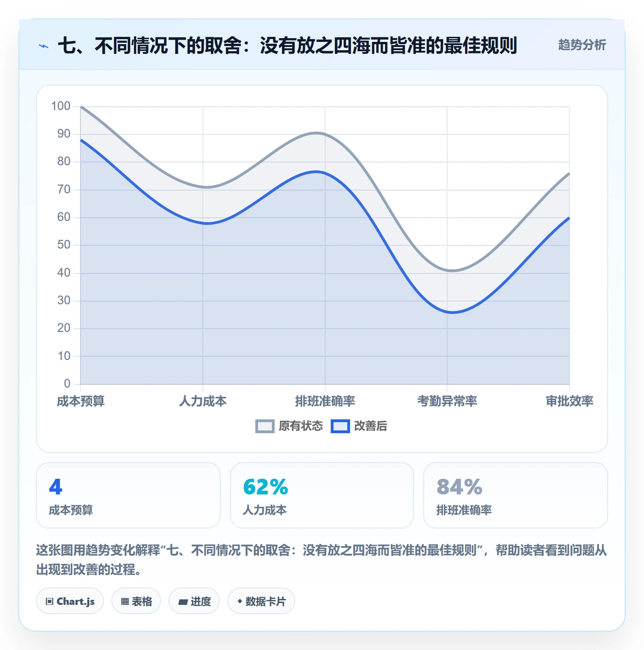Open the stat card showing 4
The width and height of the screenshot is (644, 650).
[x=128, y=495]
